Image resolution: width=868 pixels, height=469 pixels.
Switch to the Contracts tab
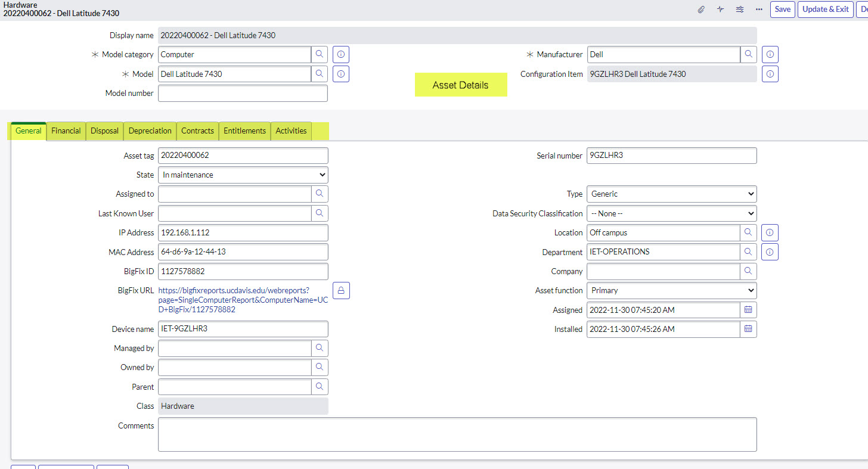[x=197, y=131]
